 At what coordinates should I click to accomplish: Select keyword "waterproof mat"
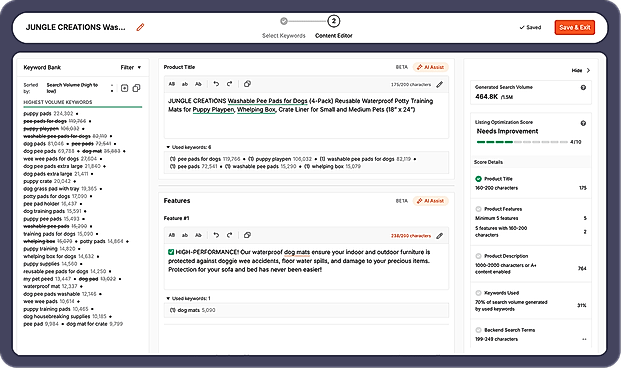tap(42, 286)
